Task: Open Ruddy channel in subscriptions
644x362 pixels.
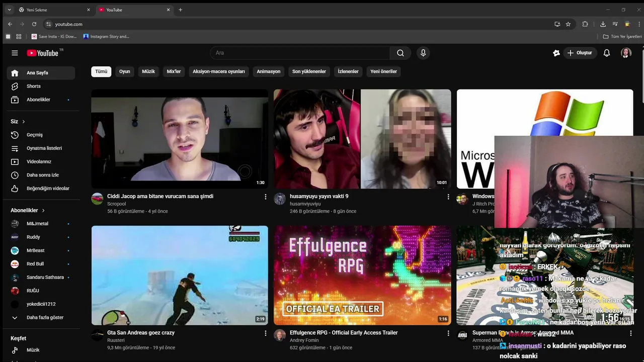Action: click(41, 237)
